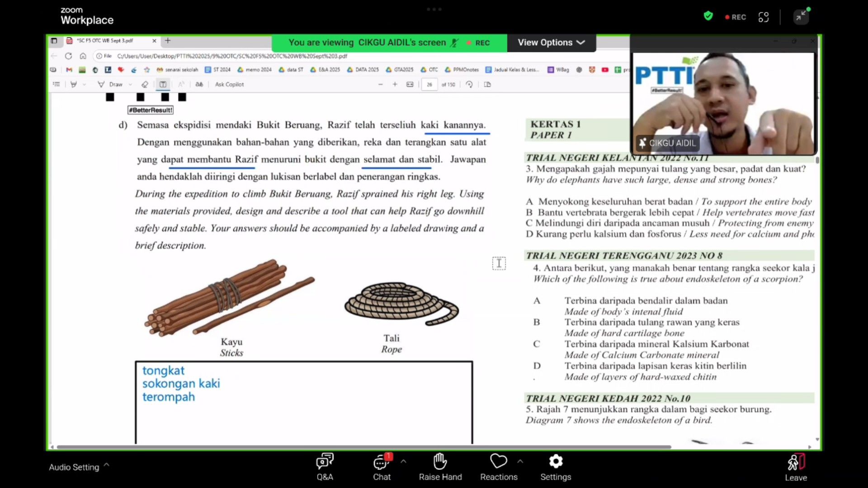
Task: Open the Reactions menu
Action: (x=499, y=467)
